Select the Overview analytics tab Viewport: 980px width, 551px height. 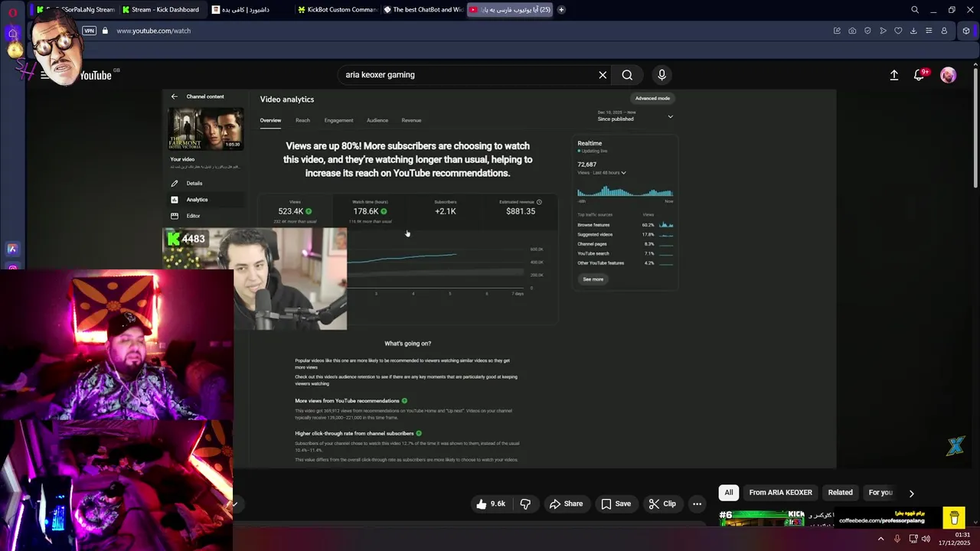point(270,120)
